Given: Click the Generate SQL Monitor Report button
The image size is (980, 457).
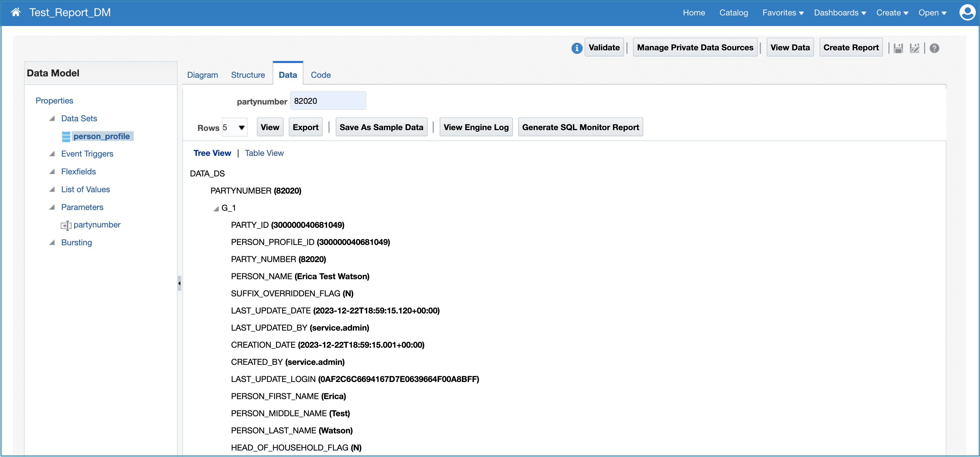Looking at the screenshot, I should pos(580,128).
